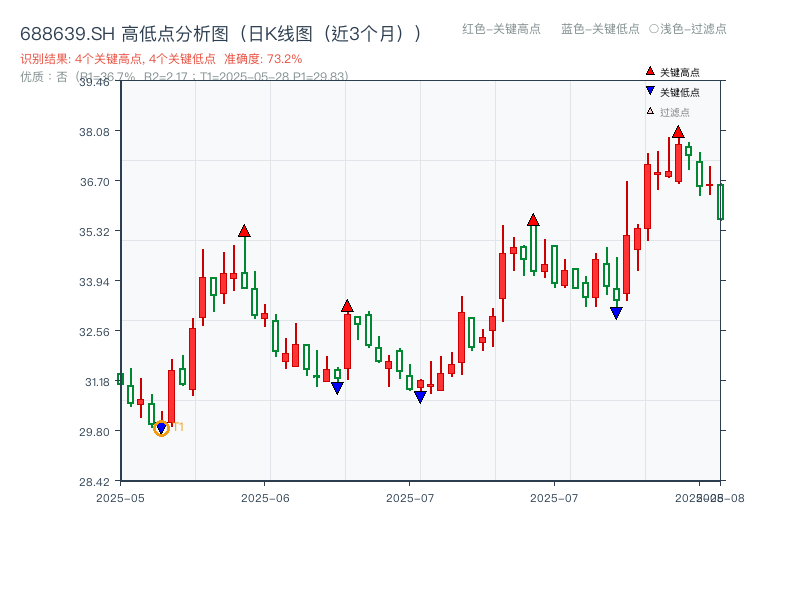The height and width of the screenshot is (600, 800).
Task: Click the blue 关键低点 legend triangle icon
Action: (650, 92)
